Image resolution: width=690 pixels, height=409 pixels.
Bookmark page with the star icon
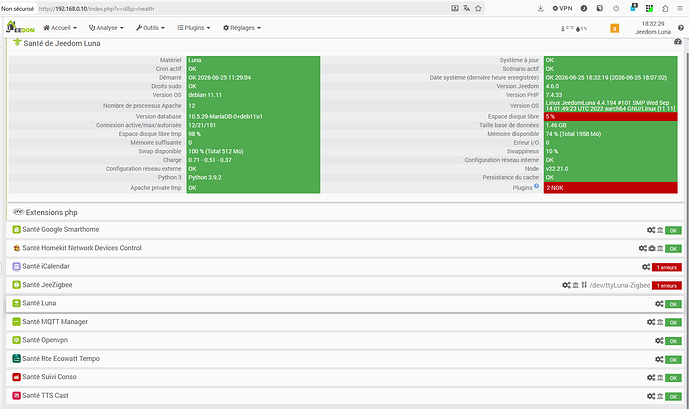tap(478, 8)
